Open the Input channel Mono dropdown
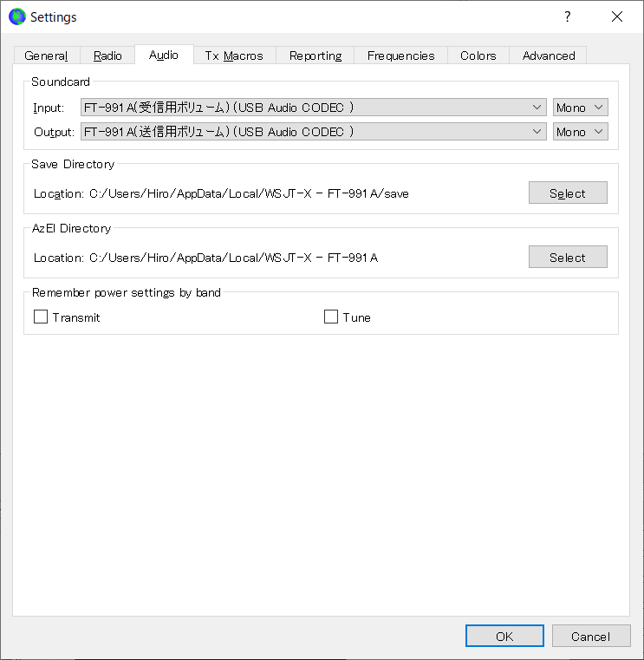This screenshot has width=644, height=660. pyautogui.click(x=581, y=108)
